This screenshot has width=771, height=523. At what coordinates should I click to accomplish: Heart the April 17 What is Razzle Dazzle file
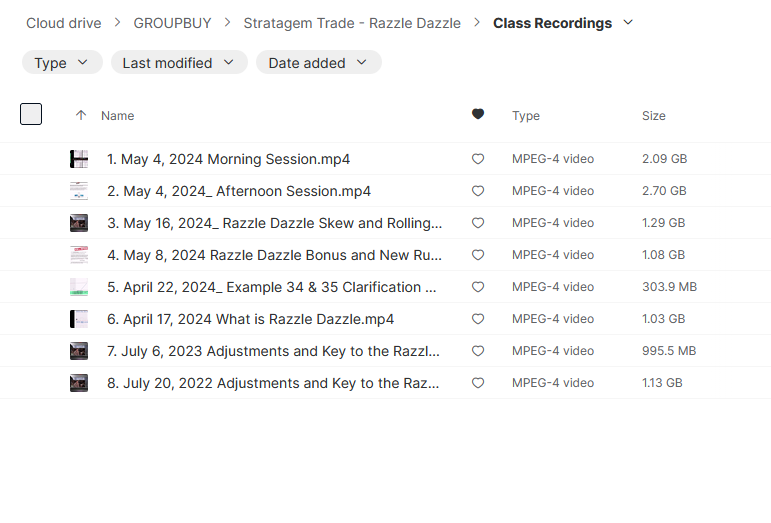[x=478, y=319]
